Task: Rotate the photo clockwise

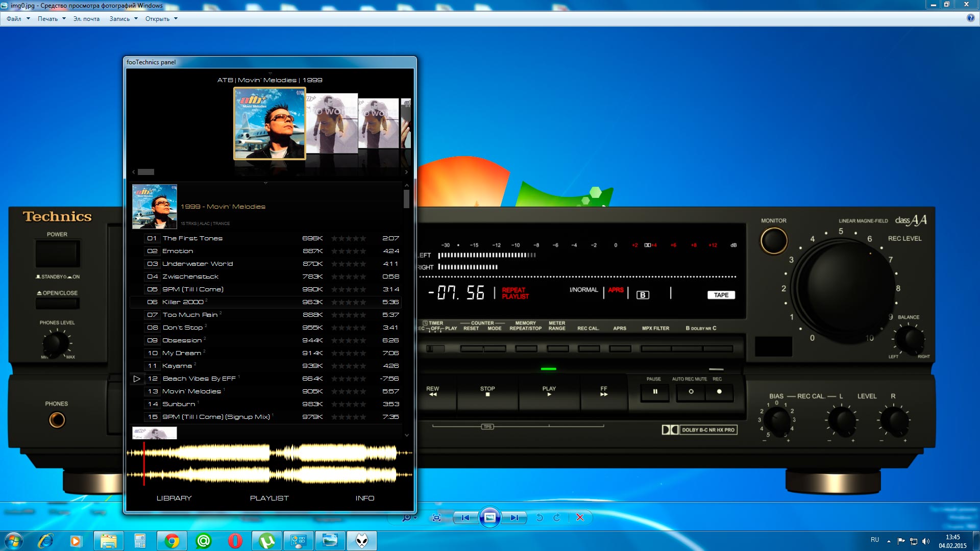Action: point(557,517)
